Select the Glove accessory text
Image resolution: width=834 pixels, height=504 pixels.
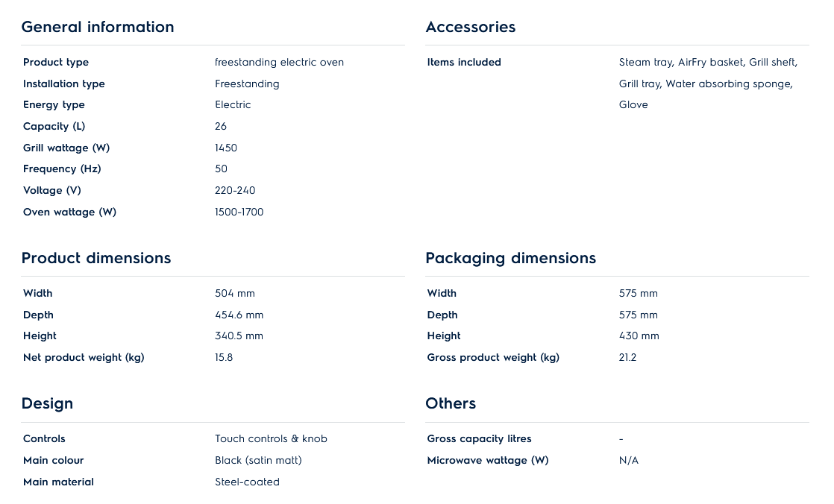click(x=633, y=104)
